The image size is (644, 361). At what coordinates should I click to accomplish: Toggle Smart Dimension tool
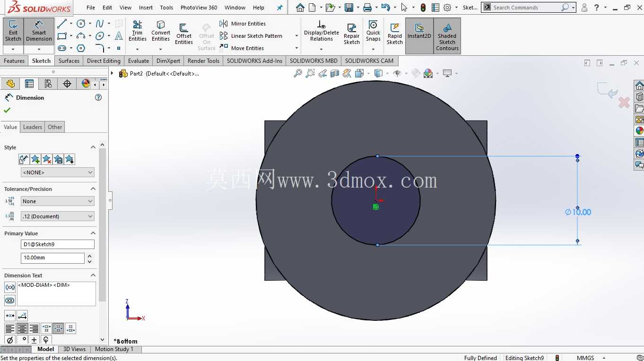(x=39, y=31)
